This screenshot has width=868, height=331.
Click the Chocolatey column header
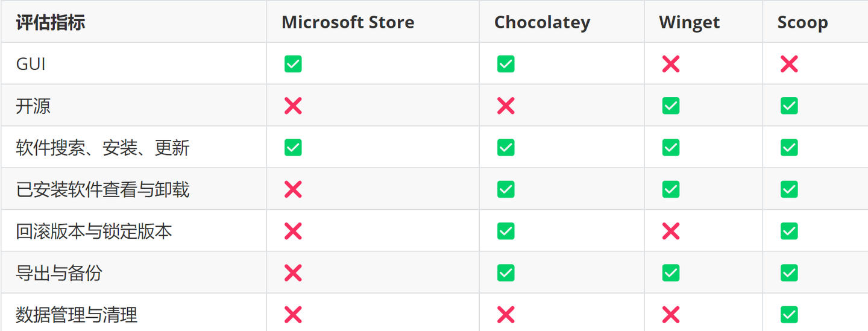pos(542,22)
